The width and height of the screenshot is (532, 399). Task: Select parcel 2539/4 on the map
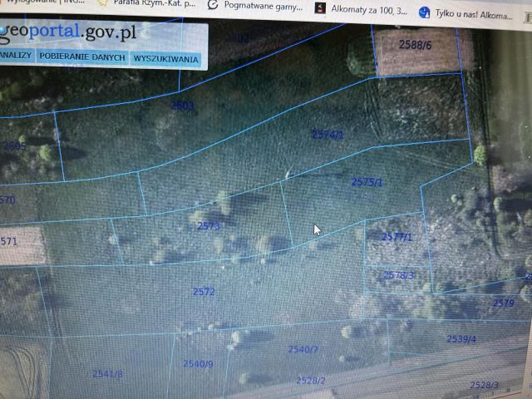coord(461,338)
